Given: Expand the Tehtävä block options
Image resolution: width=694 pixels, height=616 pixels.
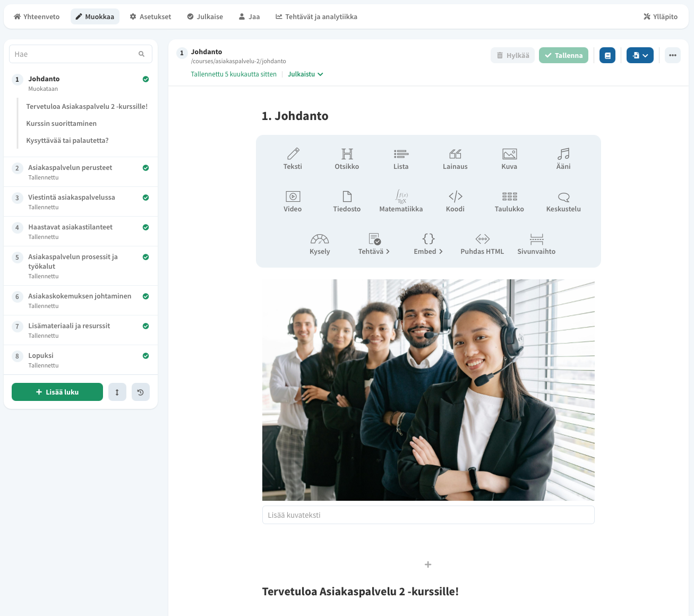Looking at the screenshot, I should pos(374,243).
